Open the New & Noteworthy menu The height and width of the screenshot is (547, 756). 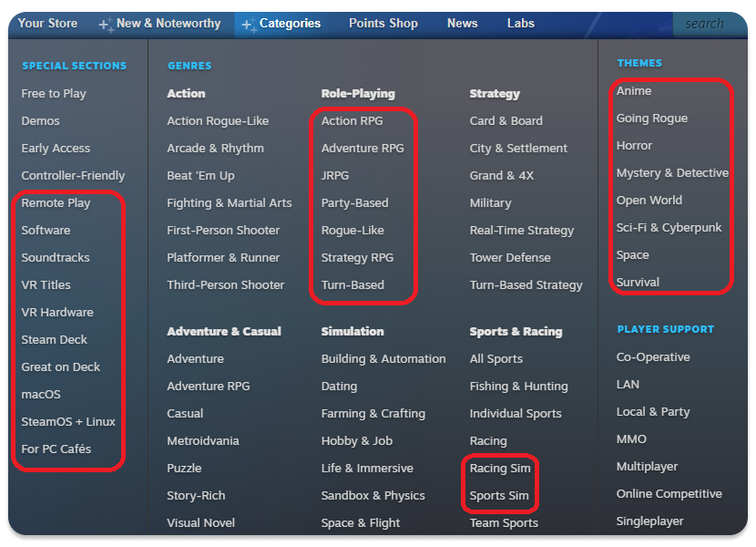tap(168, 24)
